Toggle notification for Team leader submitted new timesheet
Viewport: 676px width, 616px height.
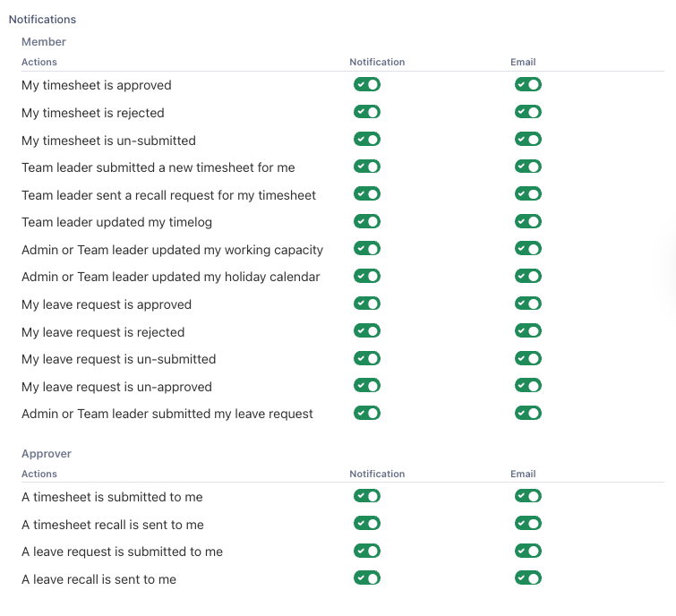click(x=367, y=167)
